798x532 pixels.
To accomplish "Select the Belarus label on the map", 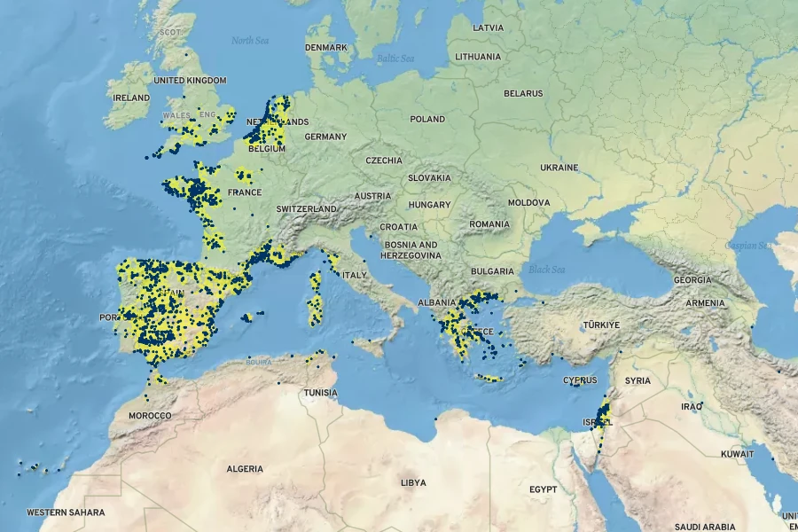I will [523, 93].
